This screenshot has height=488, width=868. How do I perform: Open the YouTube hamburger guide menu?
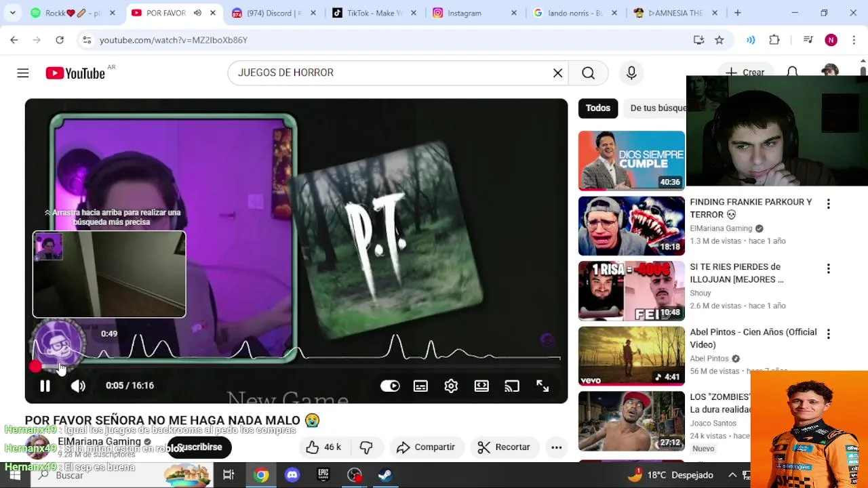(x=23, y=73)
